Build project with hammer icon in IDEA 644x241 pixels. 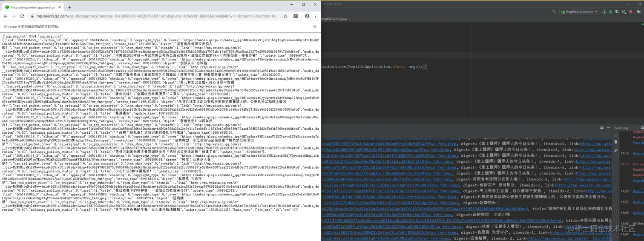point(554,11)
